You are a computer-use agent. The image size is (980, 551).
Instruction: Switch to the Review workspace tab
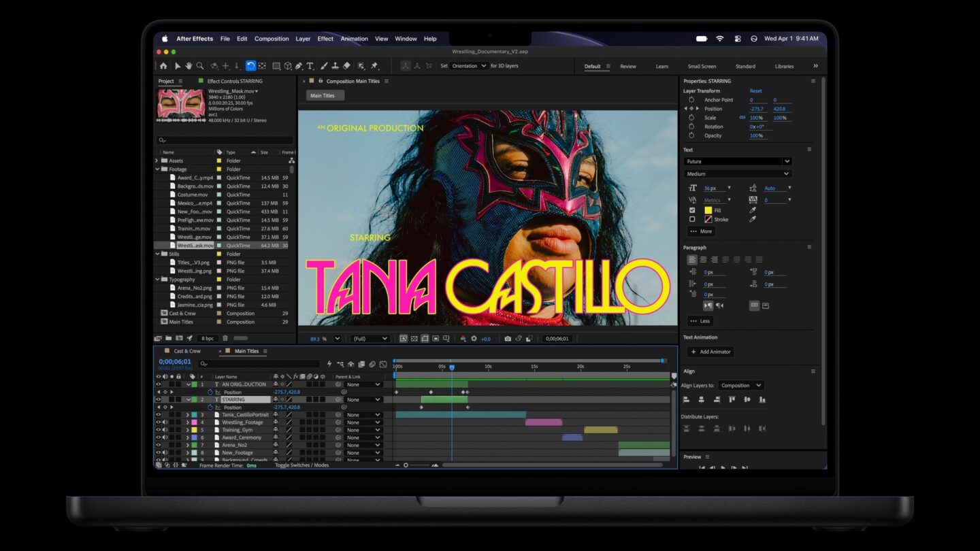coord(628,67)
